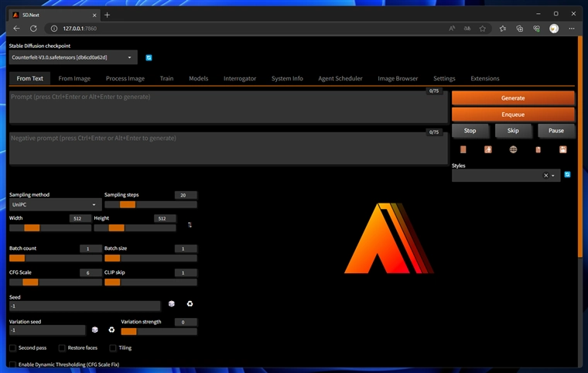Click the recycle icon beside Variation seed
The height and width of the screenshot is (373, 588).
111,330
